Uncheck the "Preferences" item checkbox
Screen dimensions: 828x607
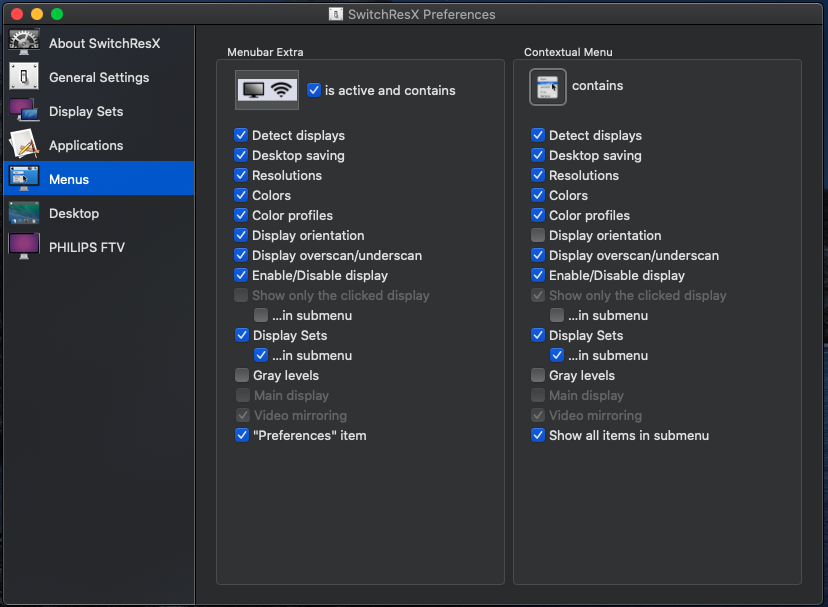click(x=242, y=435)
